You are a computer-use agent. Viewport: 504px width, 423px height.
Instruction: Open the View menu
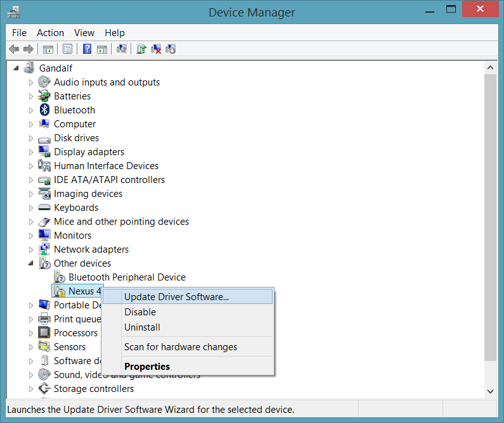[84, 33]
